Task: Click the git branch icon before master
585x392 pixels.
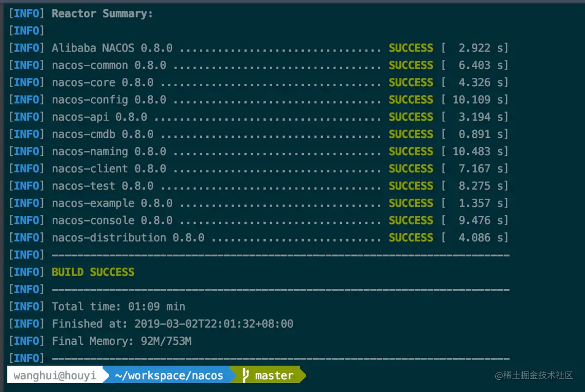Action: [x=246, y=375]
